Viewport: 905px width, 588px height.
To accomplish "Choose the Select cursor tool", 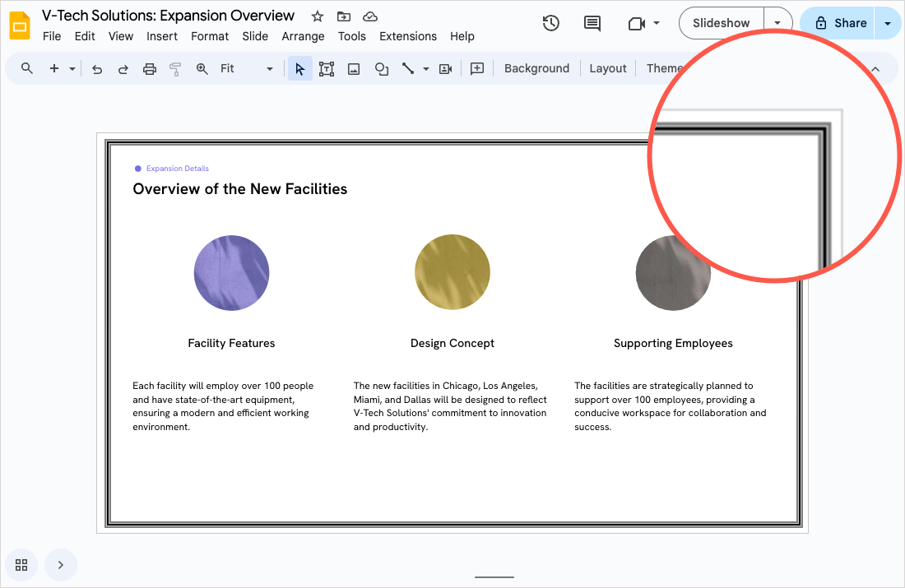I will click(299, 69).
